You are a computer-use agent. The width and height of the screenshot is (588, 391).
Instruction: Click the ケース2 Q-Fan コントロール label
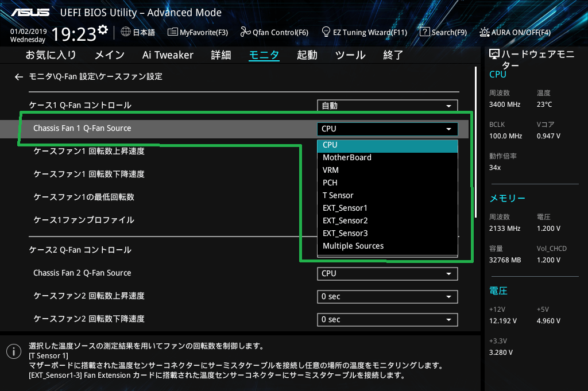pyautogui.click(x=80, y=250)
